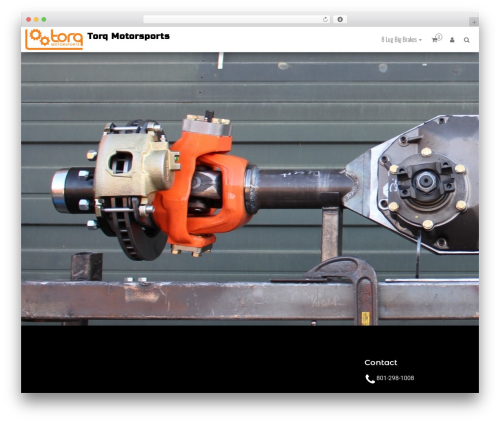
Task: Click the browser extension icon beside address bar
Action: [340, 20]
